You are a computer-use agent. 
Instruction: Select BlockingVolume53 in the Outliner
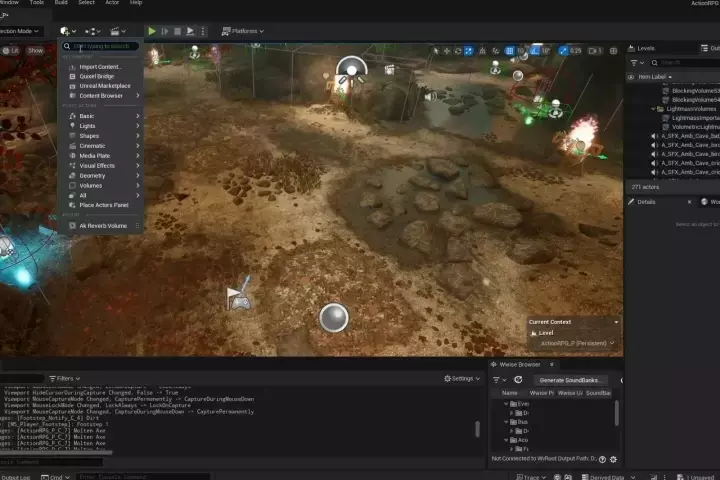click(x=691, y=91)
